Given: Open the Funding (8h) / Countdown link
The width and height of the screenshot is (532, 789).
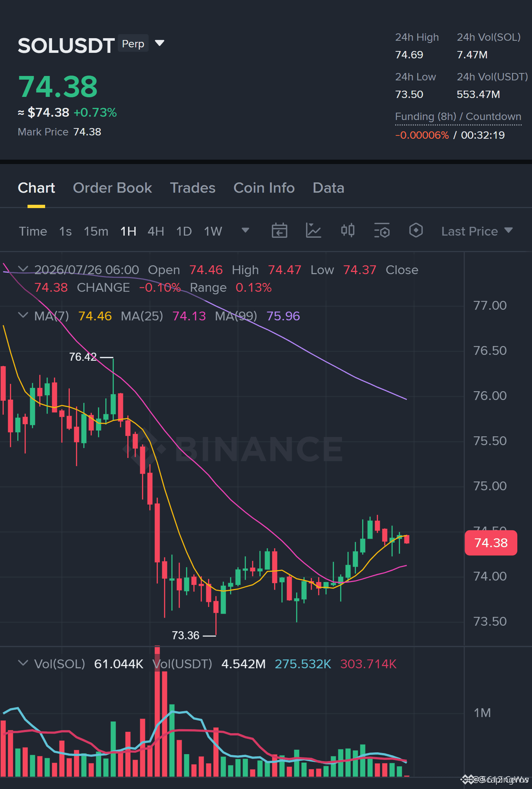Looking at the screenshot, I should (x=458, y=117).
